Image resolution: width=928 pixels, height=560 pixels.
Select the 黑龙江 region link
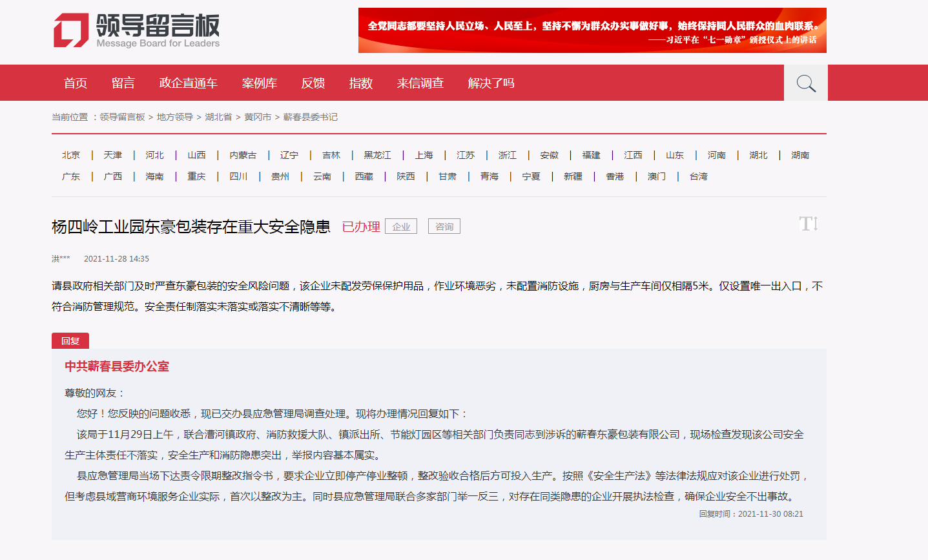pos(377,155)
